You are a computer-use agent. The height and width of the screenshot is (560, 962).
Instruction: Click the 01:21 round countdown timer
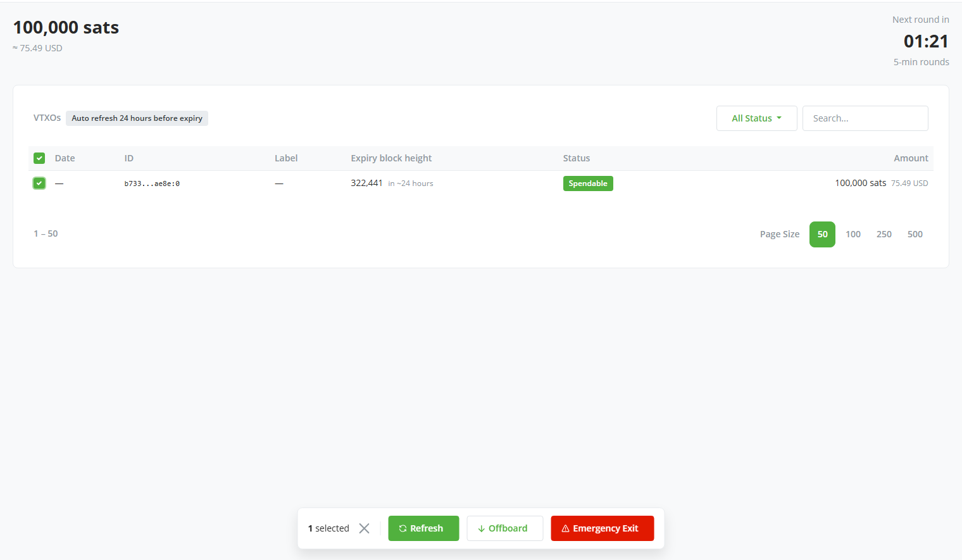pyautogui.click(x=926, y=41)
